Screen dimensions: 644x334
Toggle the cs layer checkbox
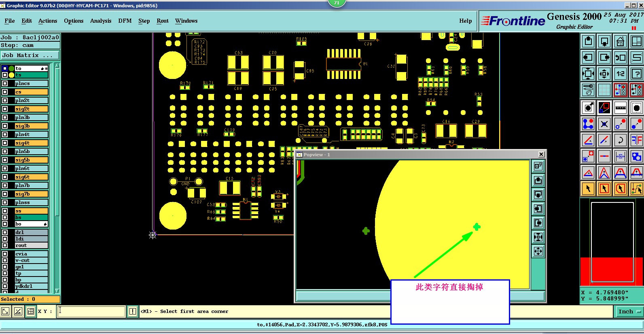click(5, 92)
